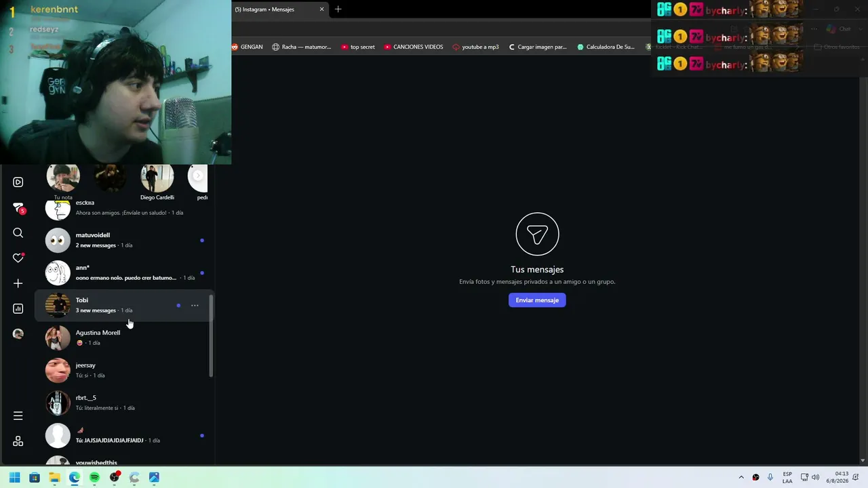Open the volume control in system tray
The width and height of the screenshot is (868, 488).
click(x=816, y=477)
